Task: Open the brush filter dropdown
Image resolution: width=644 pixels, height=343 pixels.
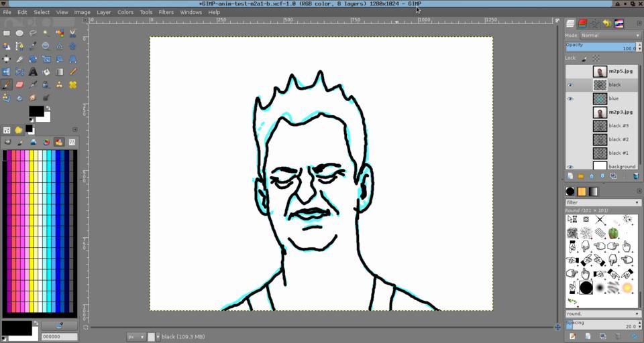Action: (x=602, y=202)
